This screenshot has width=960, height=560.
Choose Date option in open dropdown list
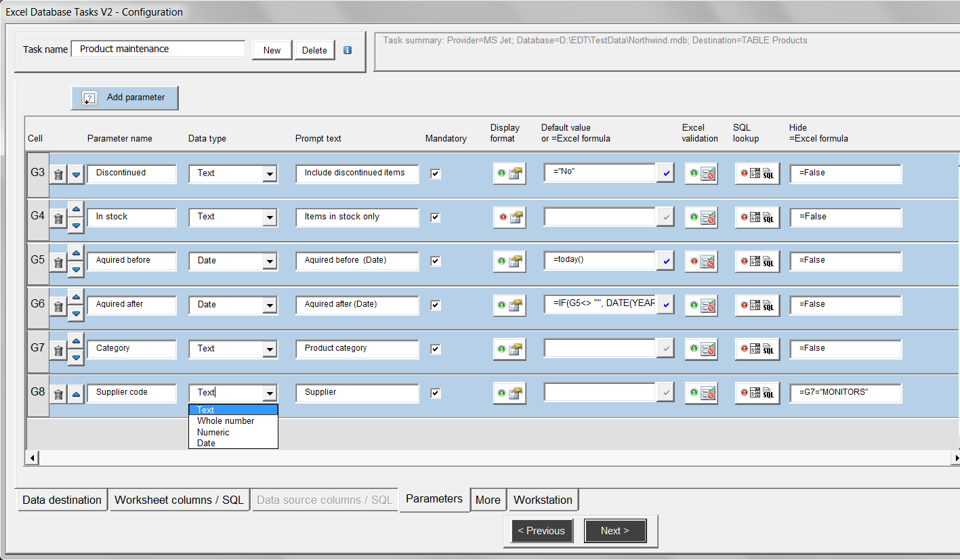[x=233, y=443]
